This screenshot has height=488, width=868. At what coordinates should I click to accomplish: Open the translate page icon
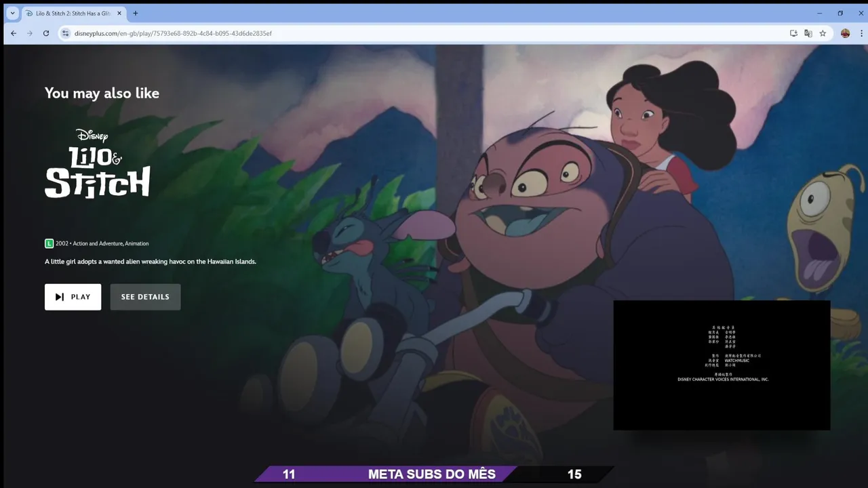(808, 33)
